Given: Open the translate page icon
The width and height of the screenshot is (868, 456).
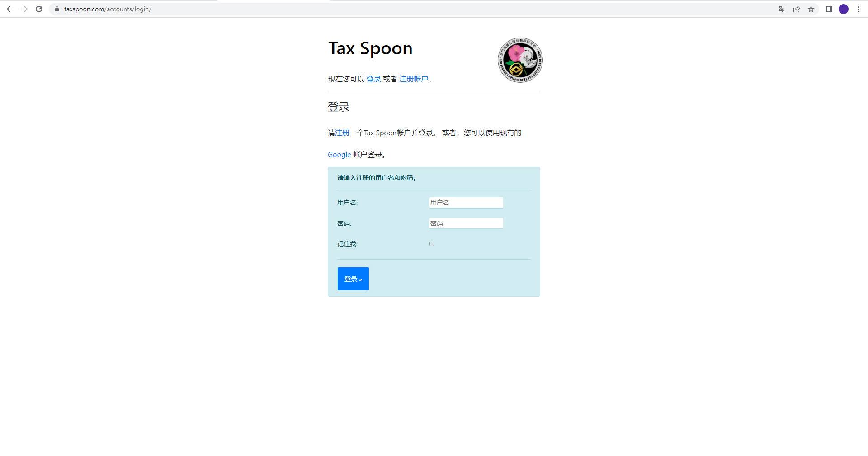Looking at the screenshot, I should 782,9.
